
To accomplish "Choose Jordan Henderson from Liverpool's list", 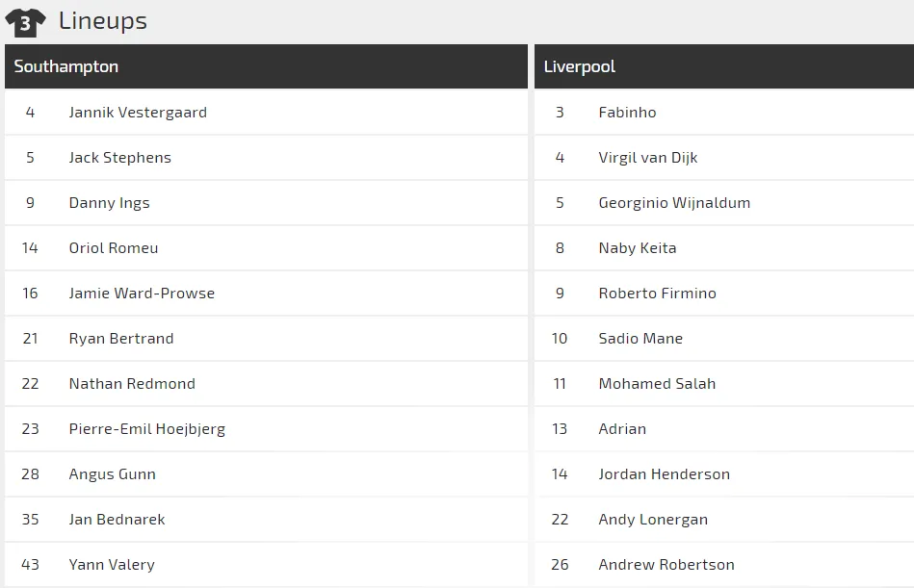I will coord(664,474).
